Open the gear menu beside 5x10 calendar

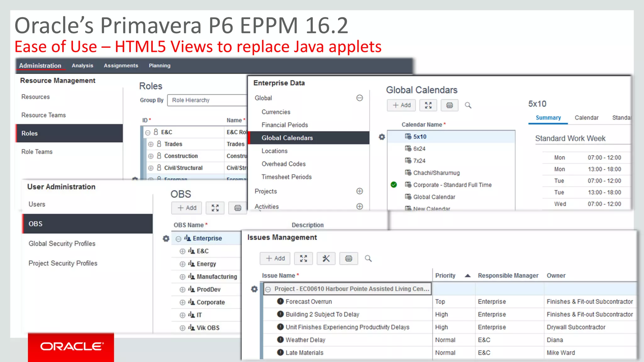pos(382,137)
